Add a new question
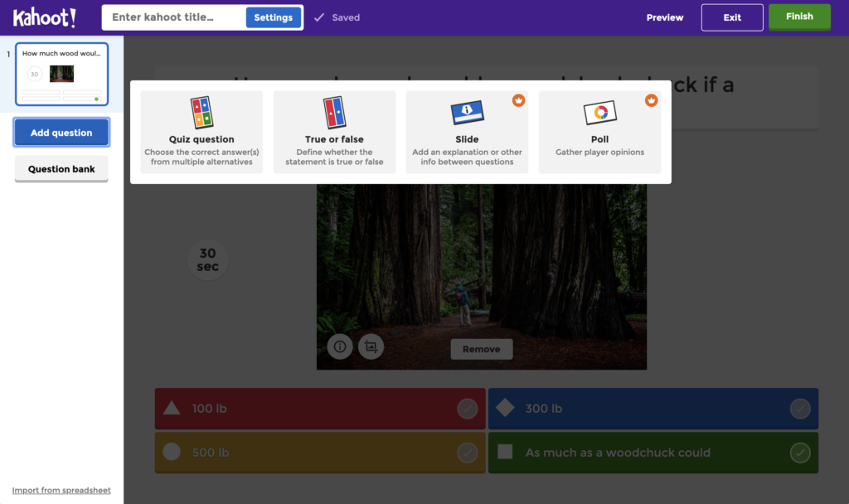This screenshot has width=849, height=504. (61, 132)
